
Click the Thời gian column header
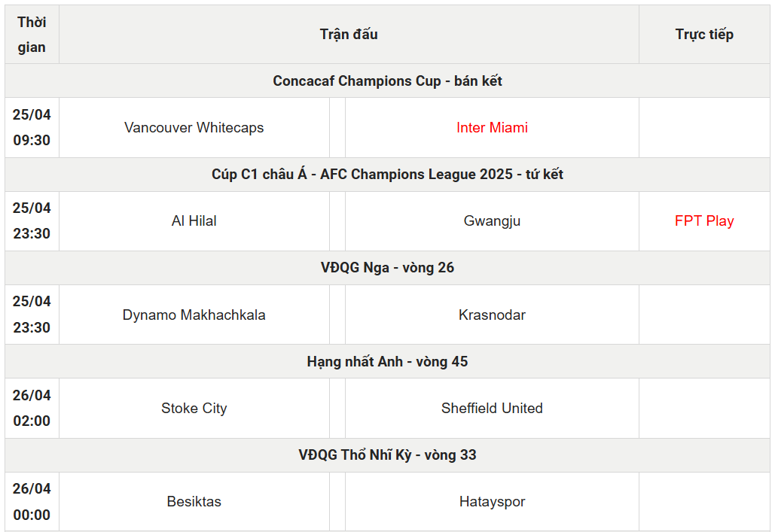pyautogui.click(x=32, y=35)
